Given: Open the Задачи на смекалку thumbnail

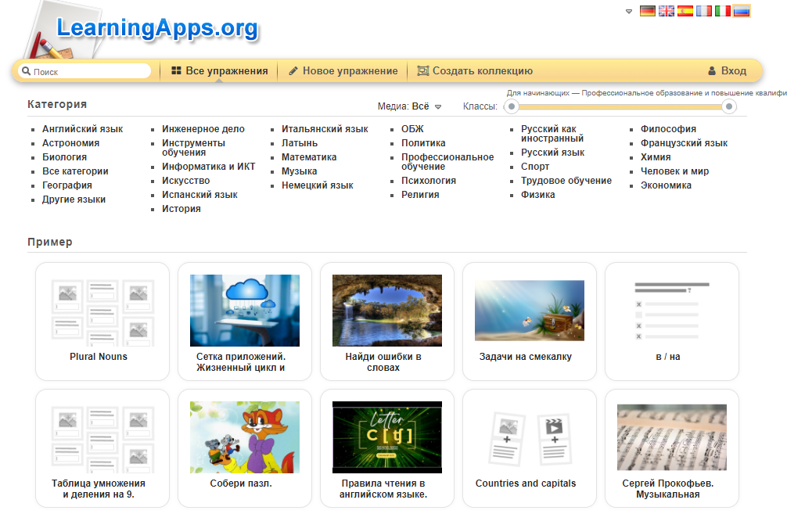Looking at the screenshot, I should click(x=530, y=311).
